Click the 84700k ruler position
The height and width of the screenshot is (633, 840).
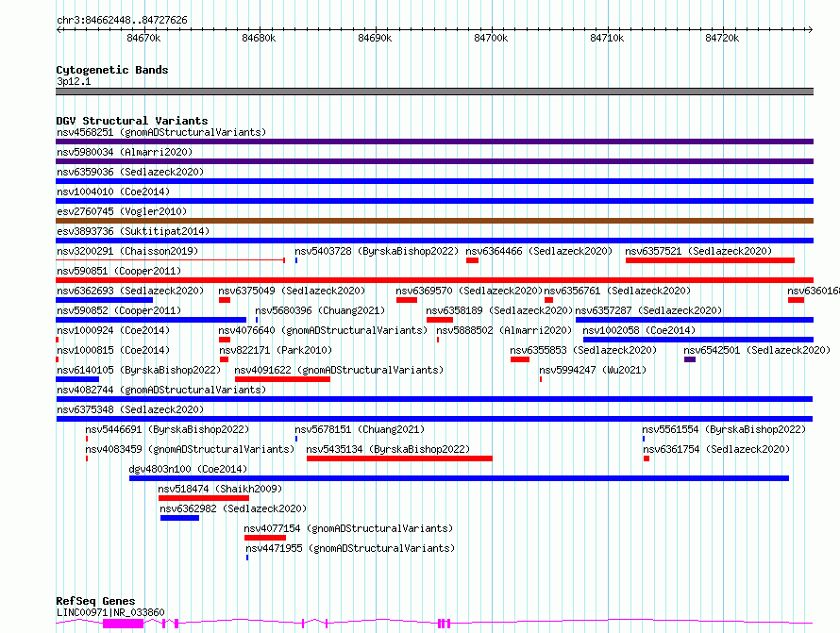coord(491,38)
